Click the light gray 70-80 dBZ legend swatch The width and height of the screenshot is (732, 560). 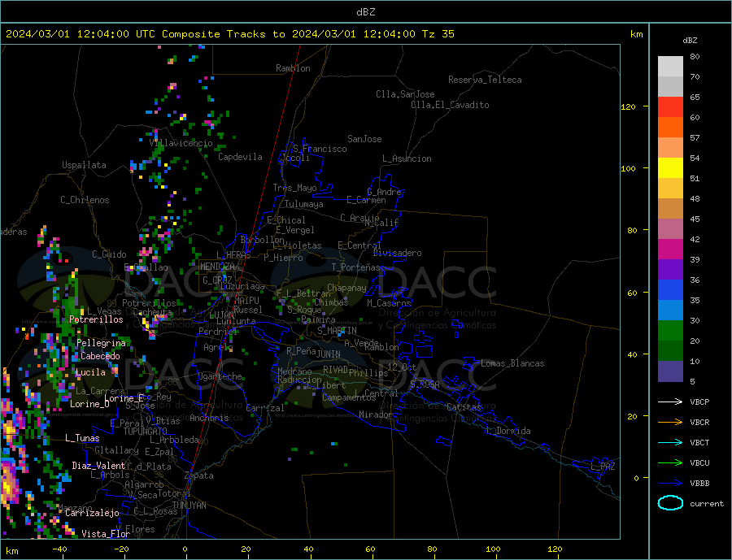(x=670, y=67)
